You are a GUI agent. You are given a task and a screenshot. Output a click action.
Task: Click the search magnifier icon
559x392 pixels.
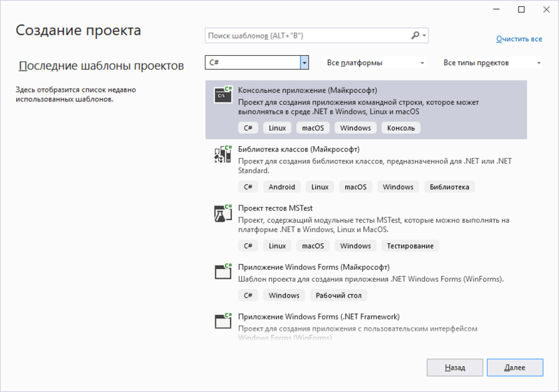[415, 36]
